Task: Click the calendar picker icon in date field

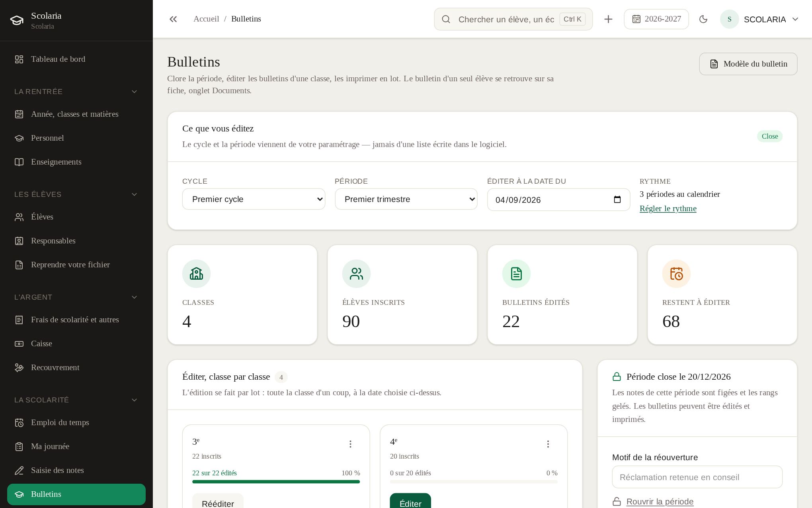Action: (x=617, y=199)
